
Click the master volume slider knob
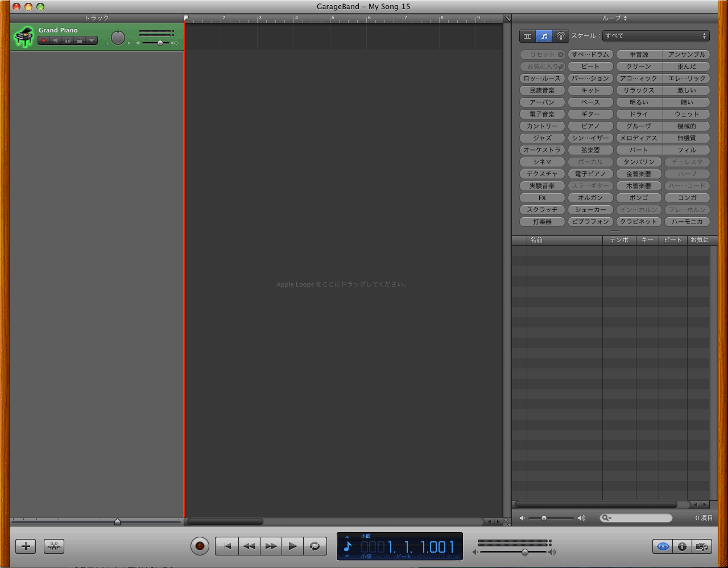coord(525,552)
